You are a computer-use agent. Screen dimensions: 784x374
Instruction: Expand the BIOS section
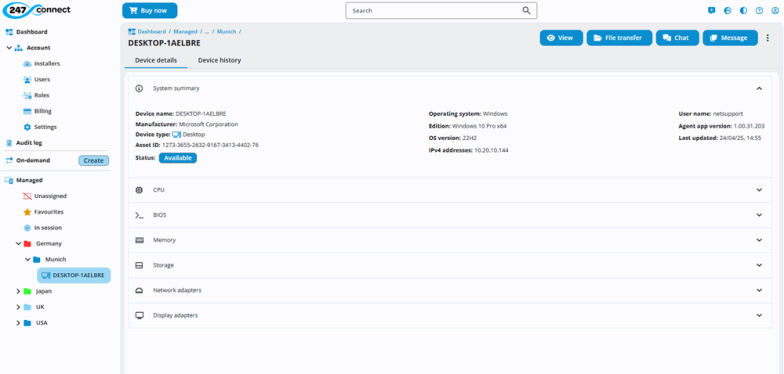click(x=759, y=215)
